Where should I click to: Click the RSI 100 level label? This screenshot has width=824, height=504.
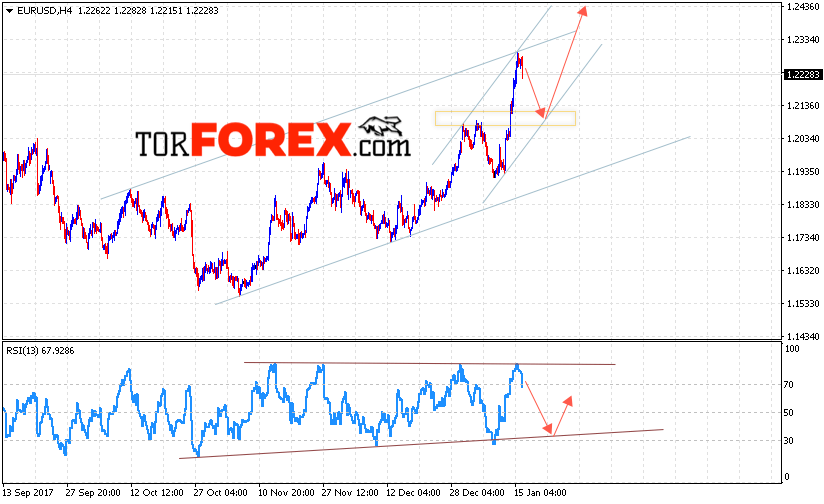791,349
